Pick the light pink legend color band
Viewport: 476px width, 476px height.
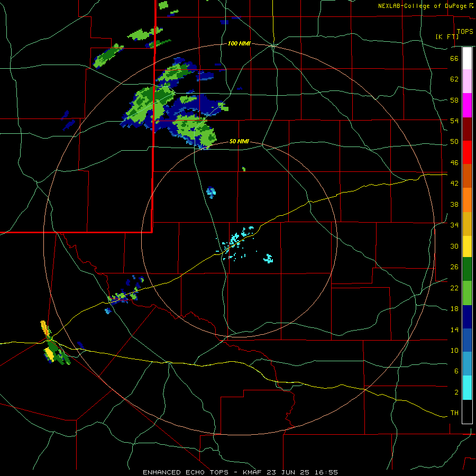pyautogui.click(x=467, y=81)
